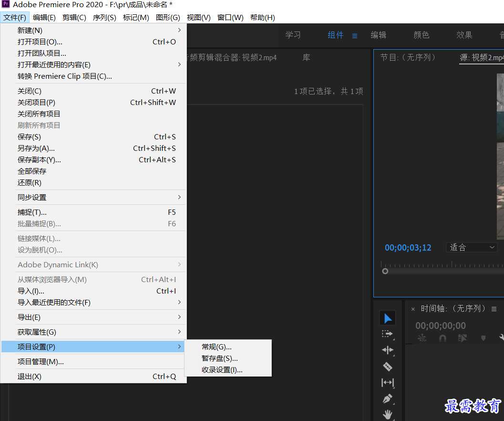Open the 编辑(E) menu
Screen dimensions: 504x421
point(44,17)
